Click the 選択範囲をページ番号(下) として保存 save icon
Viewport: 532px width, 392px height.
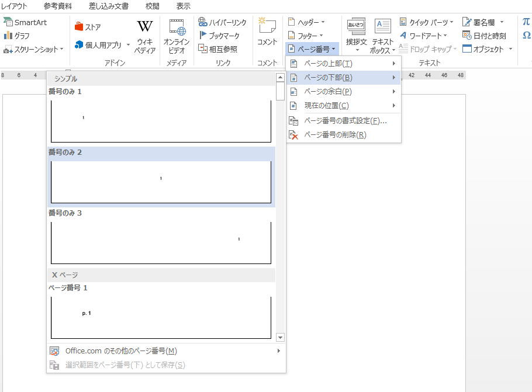pyautogui.click(x=54, y=365)
